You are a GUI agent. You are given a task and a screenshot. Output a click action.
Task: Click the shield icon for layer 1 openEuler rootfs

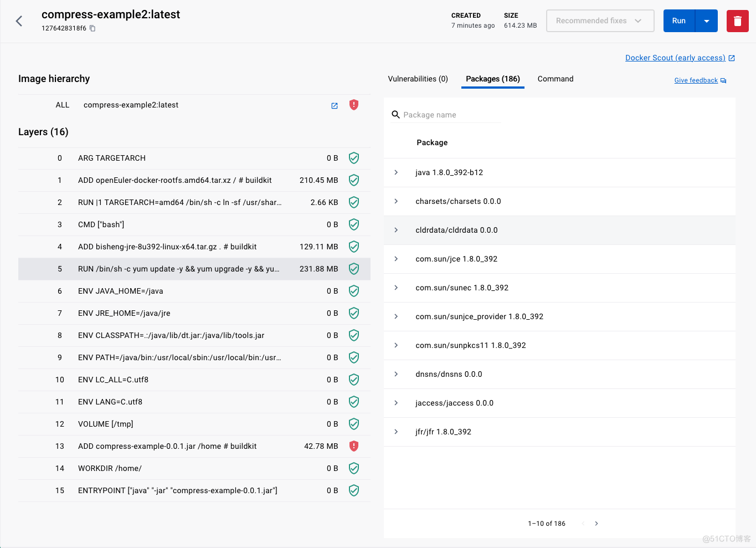click(354, 180)
